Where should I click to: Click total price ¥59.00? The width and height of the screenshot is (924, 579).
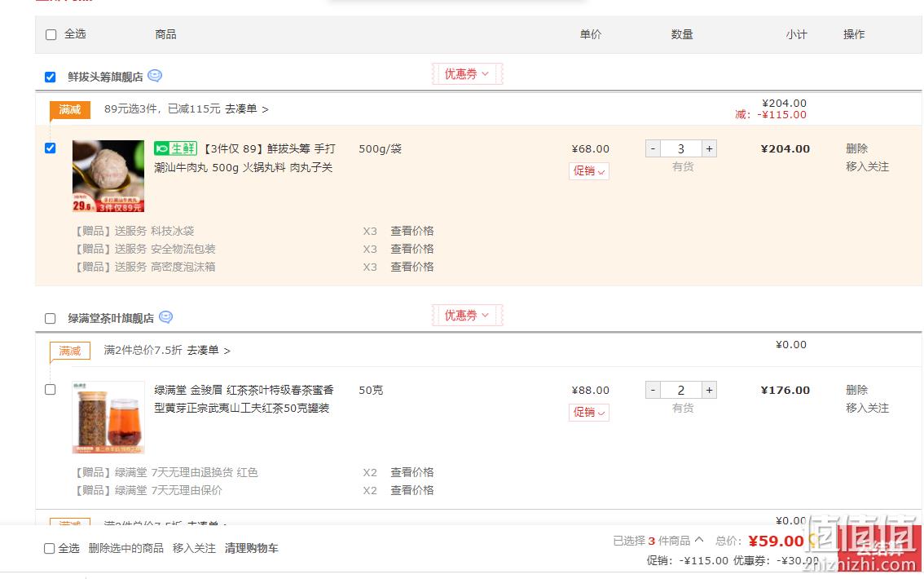coord(776,541)
